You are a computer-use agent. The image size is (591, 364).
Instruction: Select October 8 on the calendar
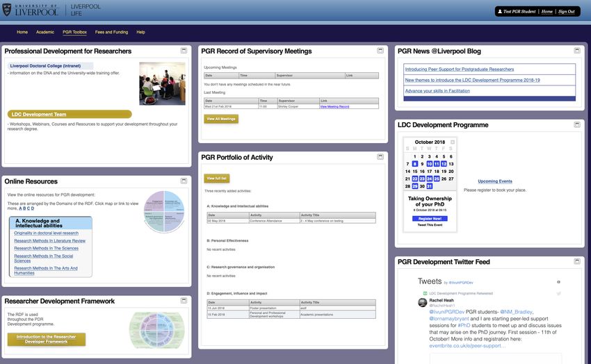pyautogui.click(x=414, y=164)
